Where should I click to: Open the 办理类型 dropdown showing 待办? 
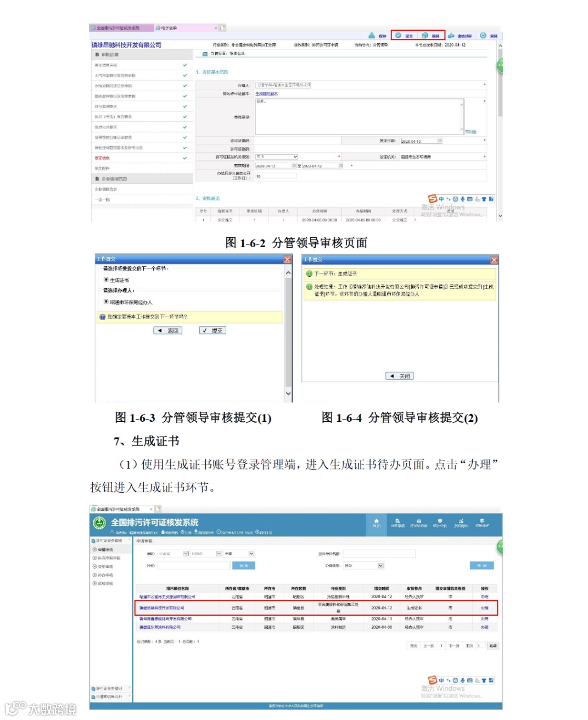[x=363, y=566]
